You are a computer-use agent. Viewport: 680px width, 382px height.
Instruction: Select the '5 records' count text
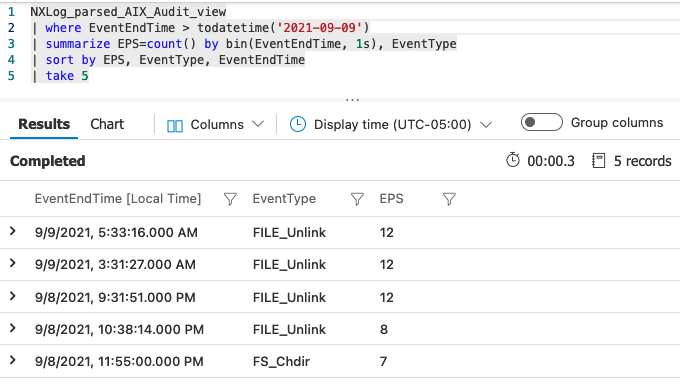click(x=642, y=161)
